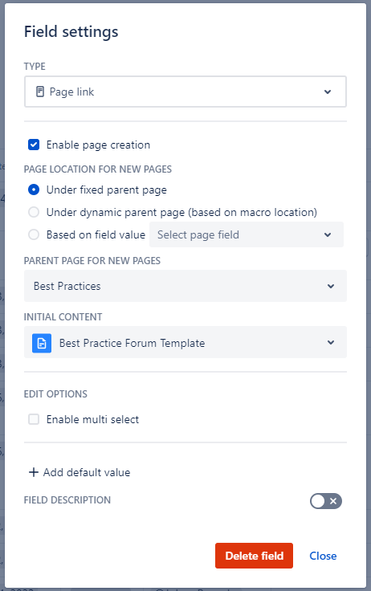Expand the Initial Content template chevron
Screen dimensions: 371x591
click(331, 342)
